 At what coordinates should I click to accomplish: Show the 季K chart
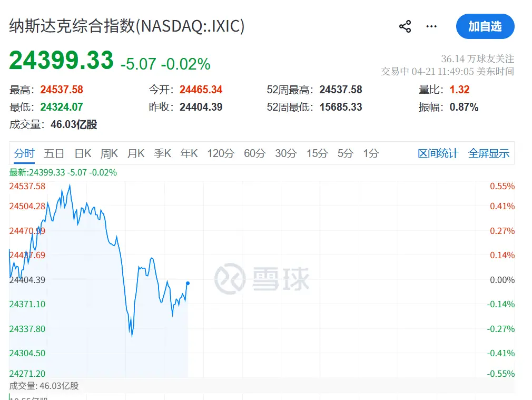(x=162, y=153)
